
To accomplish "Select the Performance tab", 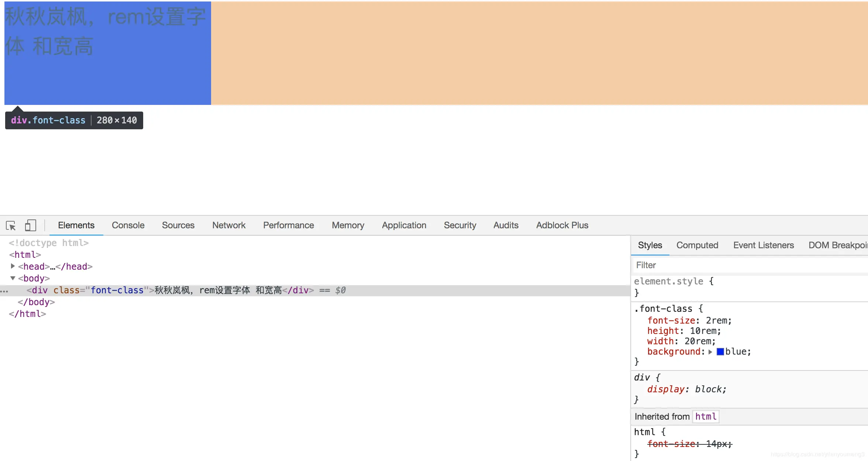I will 288,225.
